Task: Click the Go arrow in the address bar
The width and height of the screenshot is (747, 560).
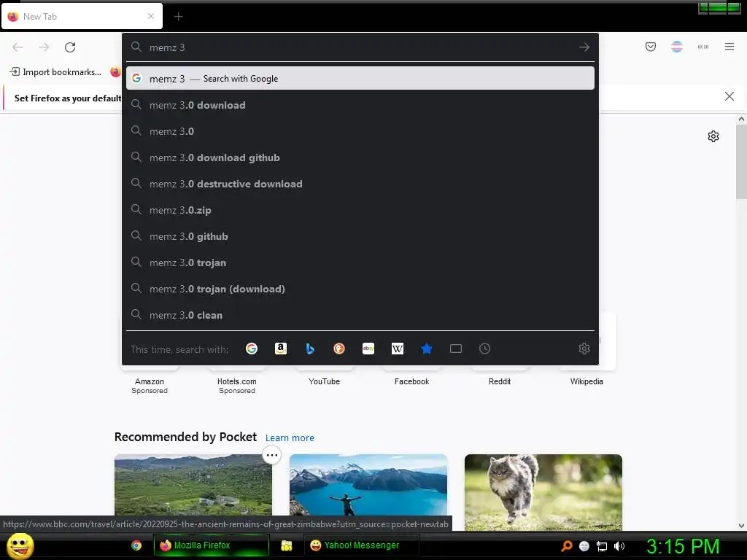Action: click(x=584, y=47)
